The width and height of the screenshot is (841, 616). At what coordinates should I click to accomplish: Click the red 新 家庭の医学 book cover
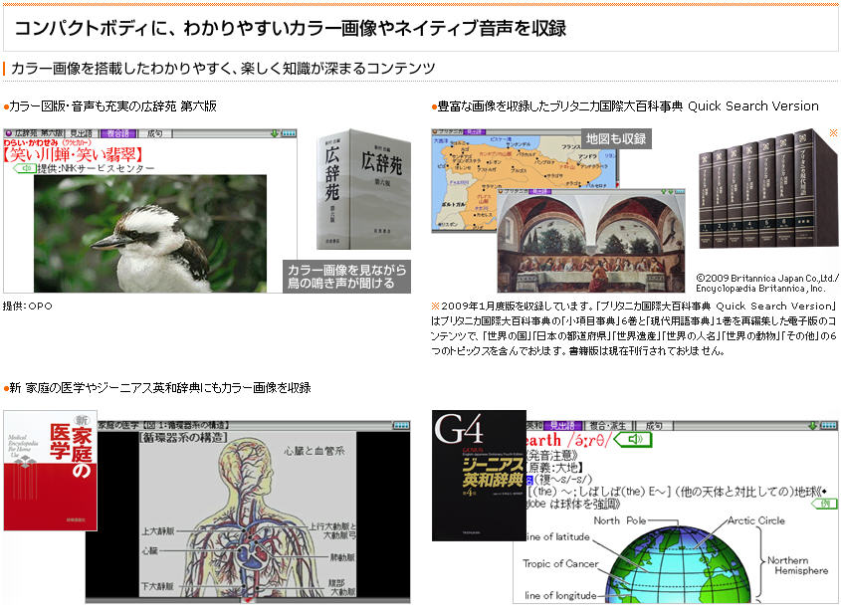51,471
